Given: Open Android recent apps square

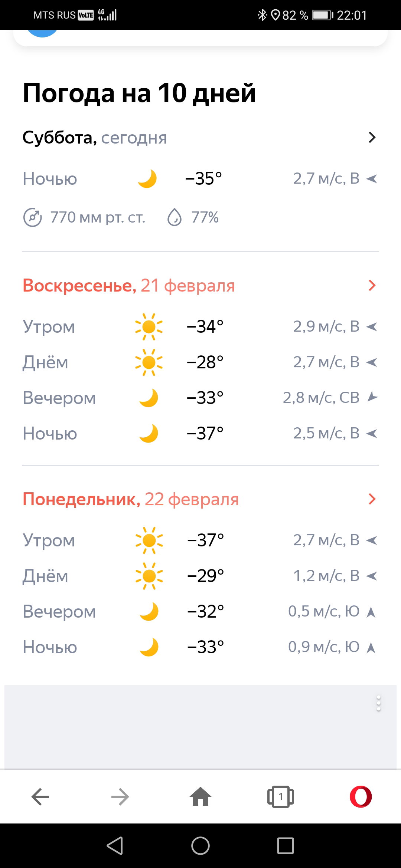Looking at the screenshot, I should coord(286,846).
